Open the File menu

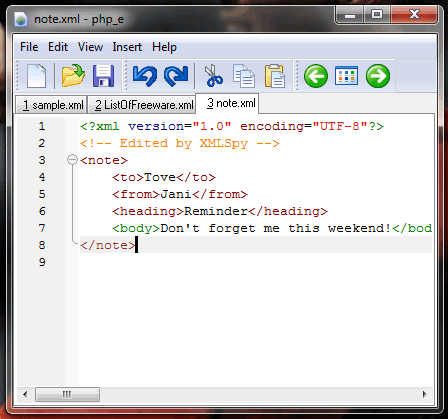(x=29, y=47)
